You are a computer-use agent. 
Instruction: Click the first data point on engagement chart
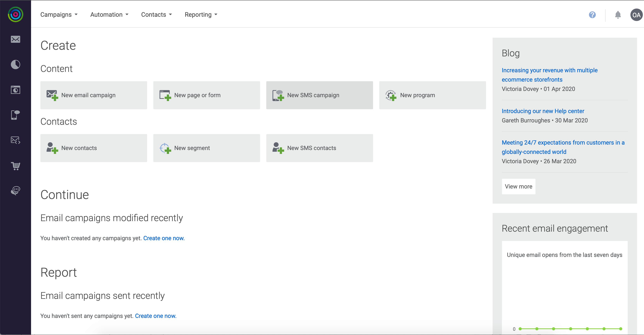520,329
